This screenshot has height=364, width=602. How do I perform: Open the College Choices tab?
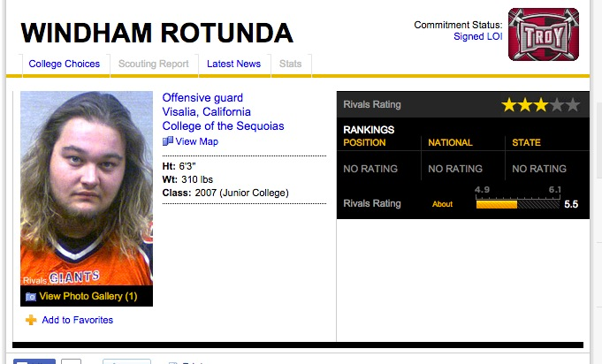click(65, 64)
